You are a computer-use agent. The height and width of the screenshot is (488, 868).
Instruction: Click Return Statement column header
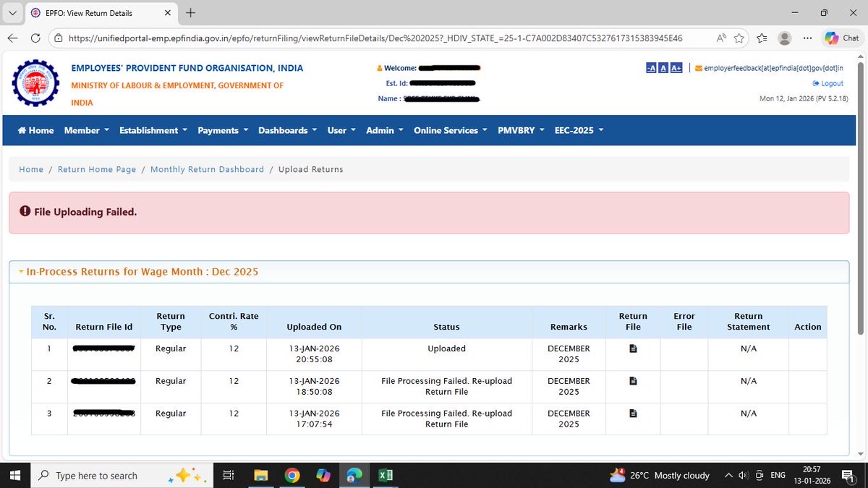[x=749, y=321]
